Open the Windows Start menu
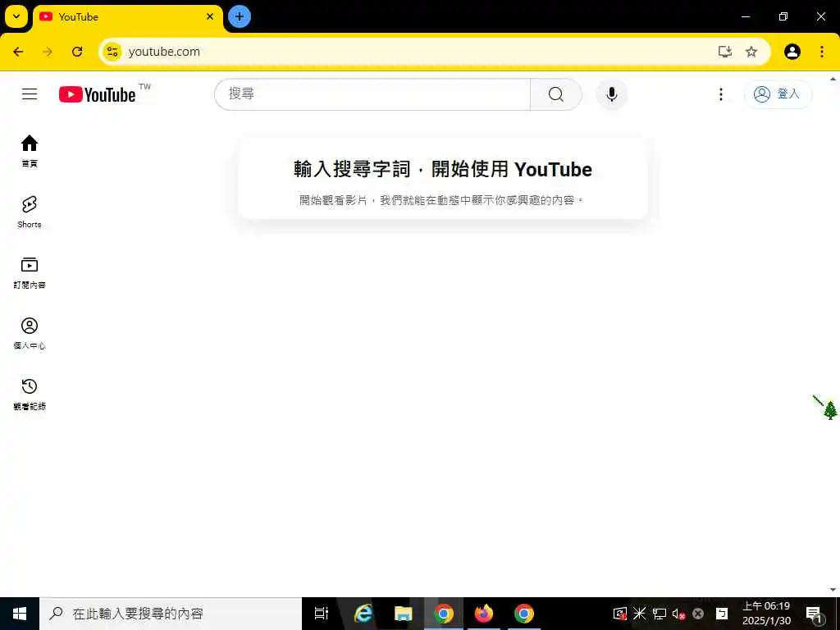Image resolution: width=840 pixels, height=630 pixels. [x=20, y=614]
